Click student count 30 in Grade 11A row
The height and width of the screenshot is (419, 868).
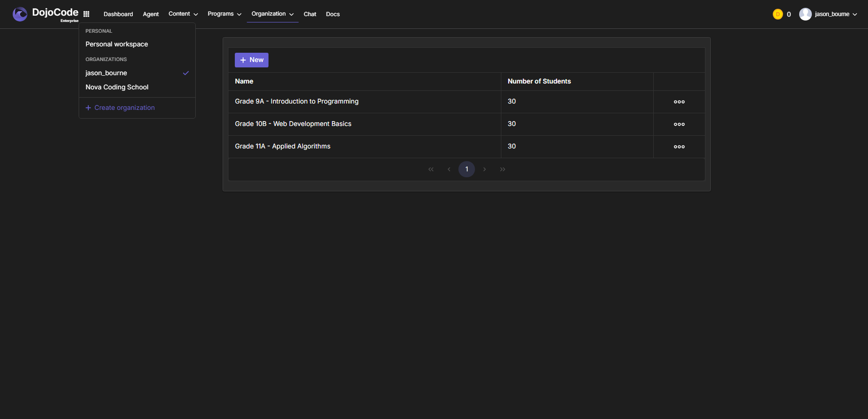tap(512, 146)
